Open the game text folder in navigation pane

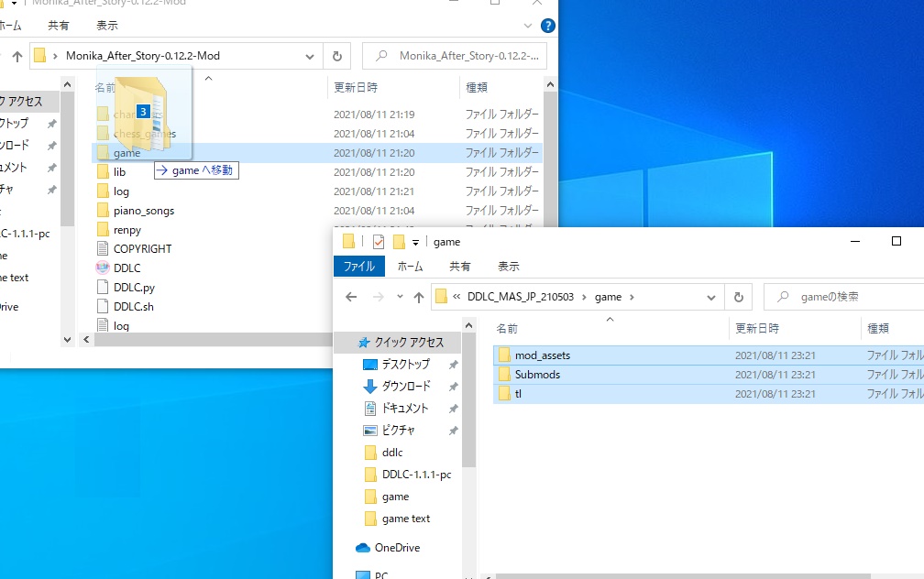[x=406, y=519]
